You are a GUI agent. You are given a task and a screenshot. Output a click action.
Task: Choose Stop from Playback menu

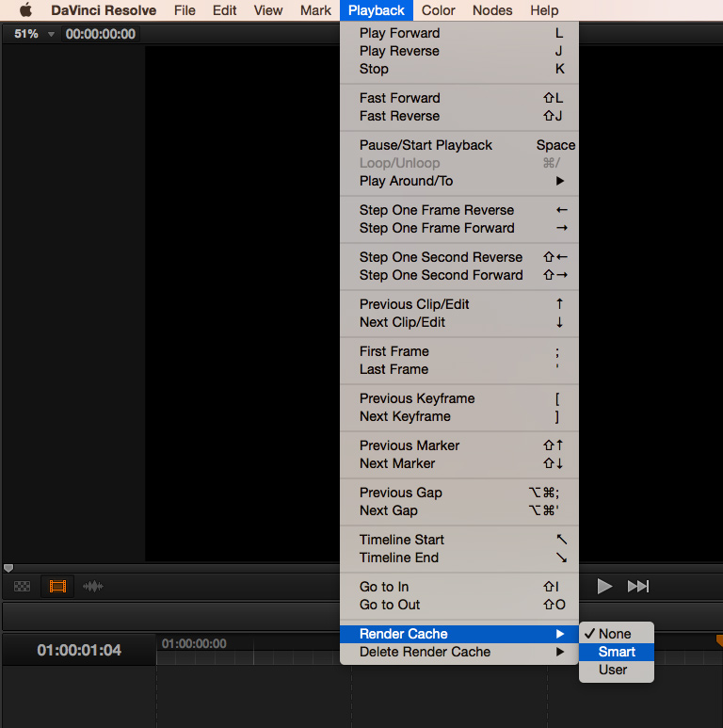coord(459,69)
